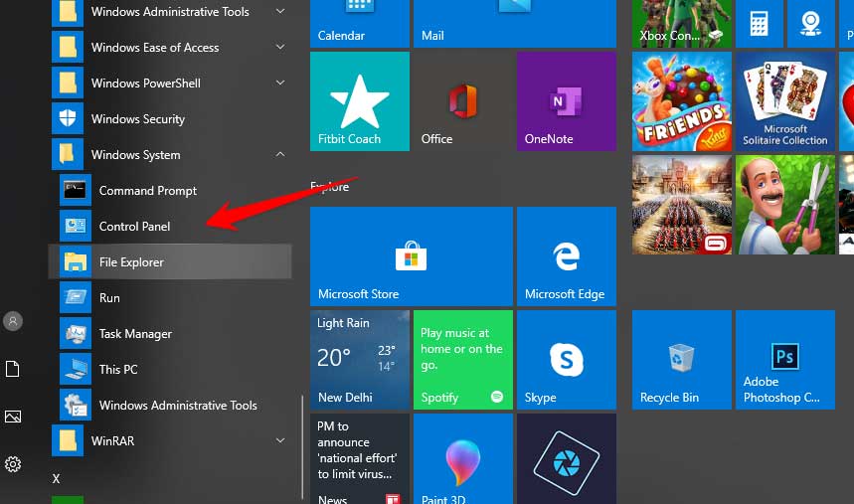The image size is (854, 504).
Task: Open the Calendar tile
Action: tap(360, 24)
